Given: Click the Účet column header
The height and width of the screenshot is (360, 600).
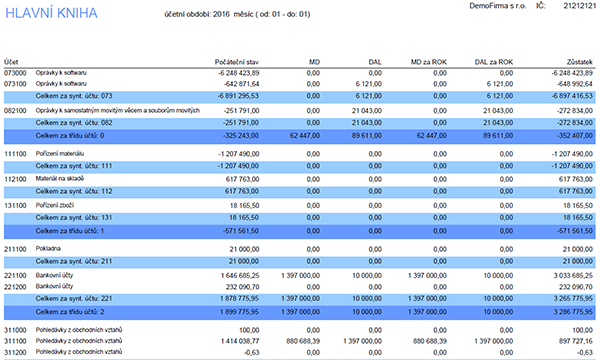Looking at the screenshot, I should 11,62.
